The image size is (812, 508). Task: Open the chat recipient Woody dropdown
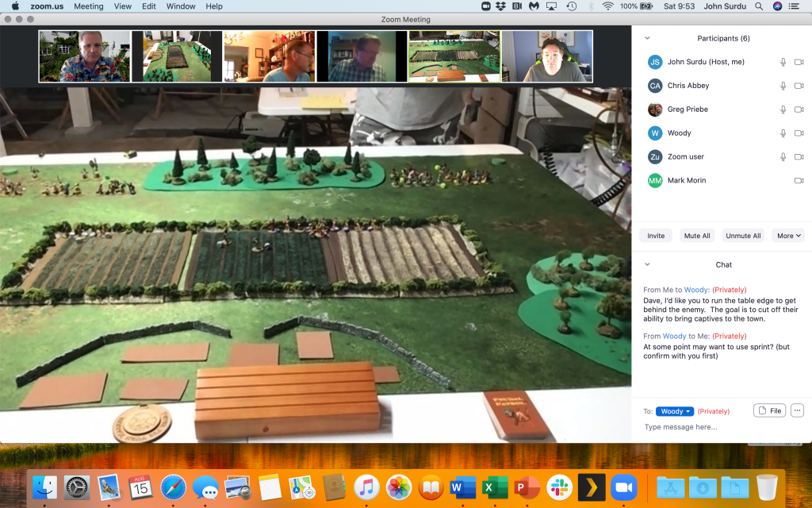tap(674, 411)
